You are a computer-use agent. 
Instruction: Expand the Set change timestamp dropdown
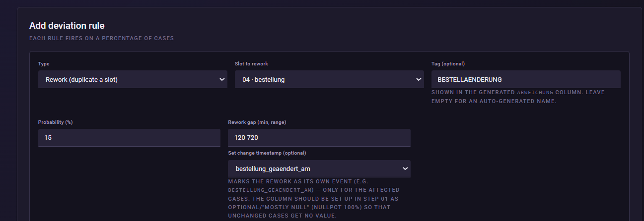pos(319,168)
